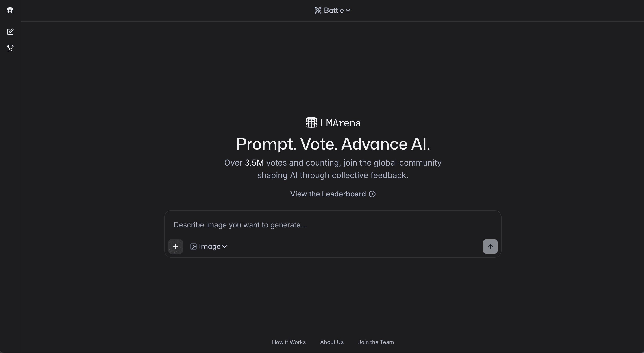Viewport: 644px width, 353px height.
Task: Click the colosseum icon at the top of sidebar
Action: [10, 10]
